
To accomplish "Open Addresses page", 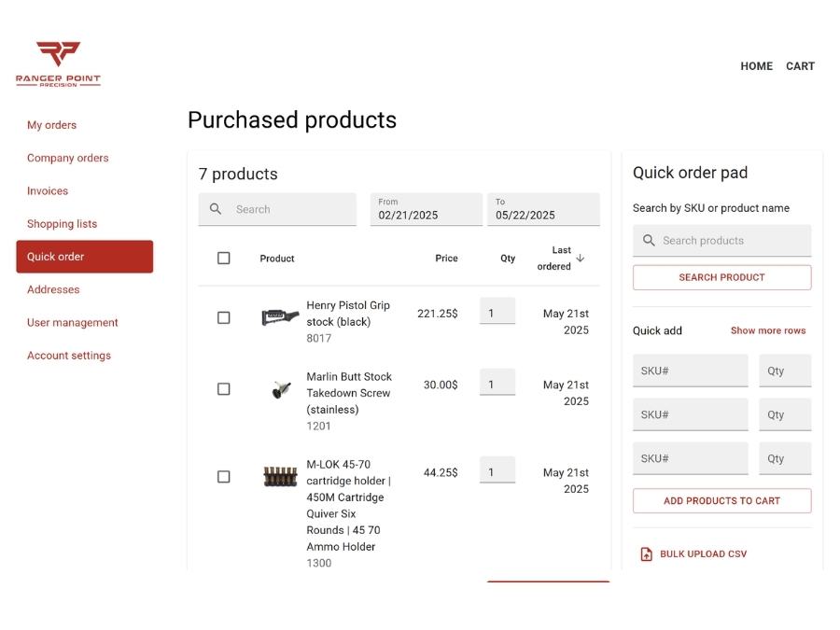I will pos(53,290).
